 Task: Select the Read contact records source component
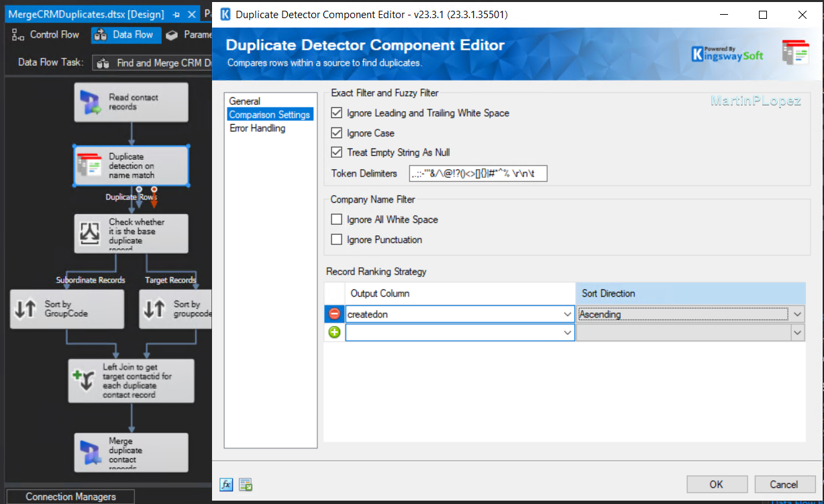131,101
